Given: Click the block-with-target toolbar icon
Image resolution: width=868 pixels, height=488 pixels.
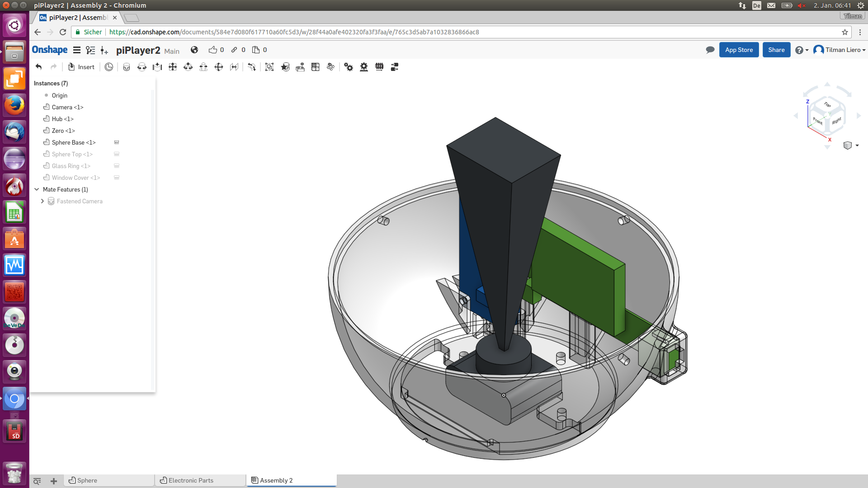Looking at the screenshot, I should (x=300, y=67).
